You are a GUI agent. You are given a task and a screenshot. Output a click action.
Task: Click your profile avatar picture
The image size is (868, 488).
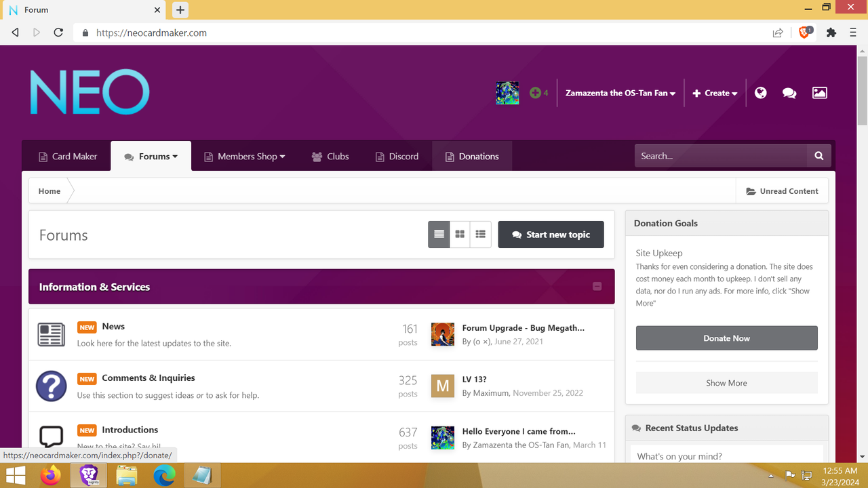click(507, 93)
